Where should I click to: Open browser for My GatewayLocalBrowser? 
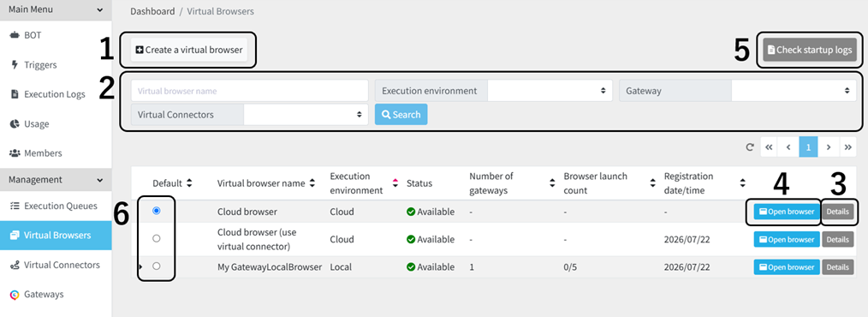(x=787, y=267)
